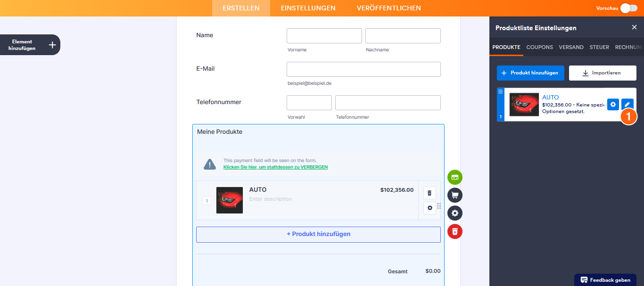Close the Produktliste Einstellungen panel

click(x=634, y=27)
